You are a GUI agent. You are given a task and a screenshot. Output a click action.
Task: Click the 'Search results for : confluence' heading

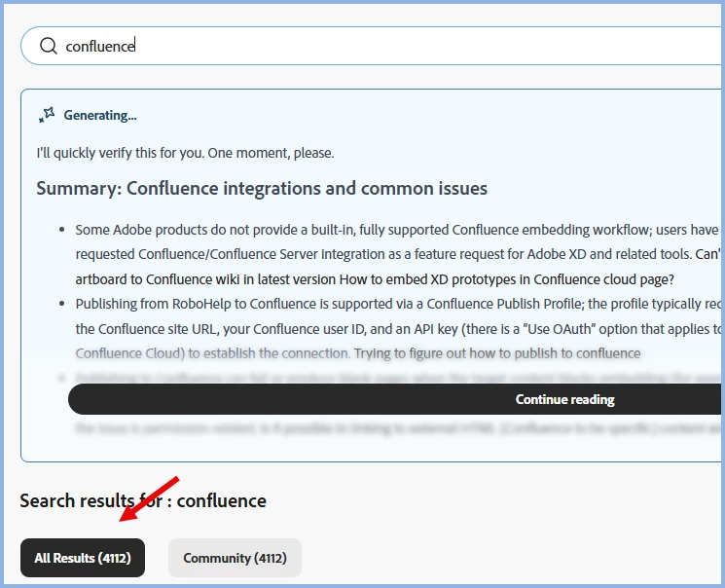143,500
